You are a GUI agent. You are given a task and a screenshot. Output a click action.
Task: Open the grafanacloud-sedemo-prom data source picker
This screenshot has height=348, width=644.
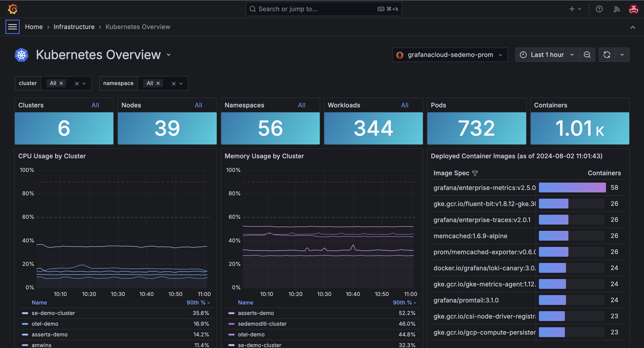pyautogui.click(x=450, y=55)
